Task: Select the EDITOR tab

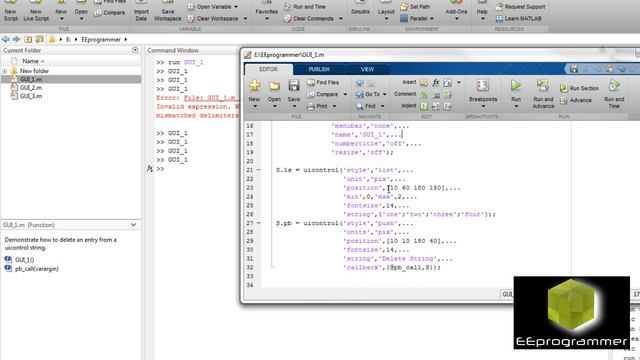Action: [x=269, y=69]
